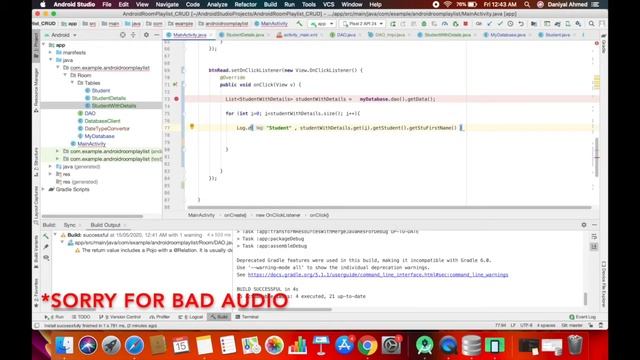Click the Profiler gauge icon in toolbar
The image size is (640, 360).
[x=444, y=24]
